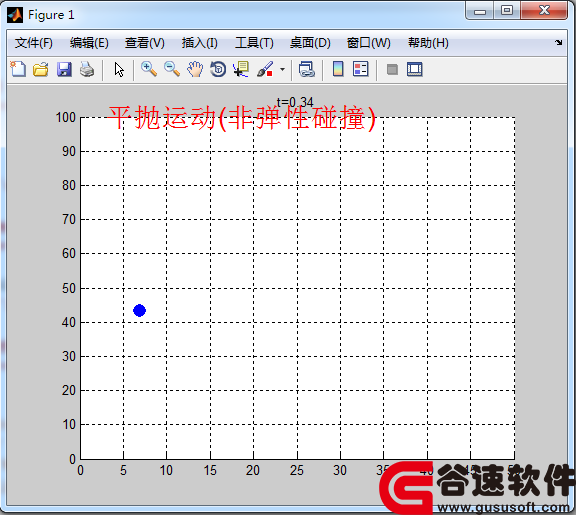
Task: Open the 文件(F) menu
Action: pyautogui.click(x=34, y=43)
